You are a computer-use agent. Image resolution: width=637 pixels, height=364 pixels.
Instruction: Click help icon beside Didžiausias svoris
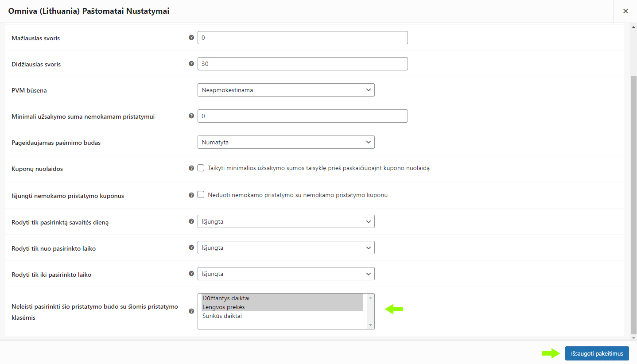[191, 64]
